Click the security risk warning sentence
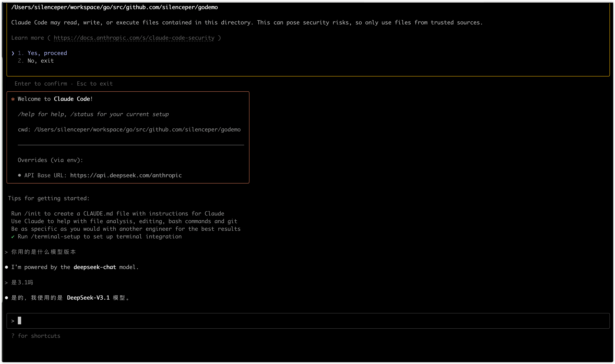This screenshot has height=364, width=615. [247, 23]
